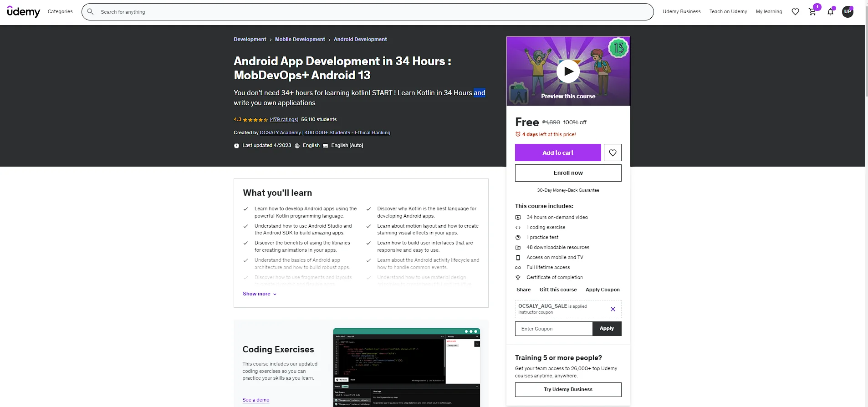Click the Apply coupon button
Viewport: 868px width, 407px height.
(607, 329)
